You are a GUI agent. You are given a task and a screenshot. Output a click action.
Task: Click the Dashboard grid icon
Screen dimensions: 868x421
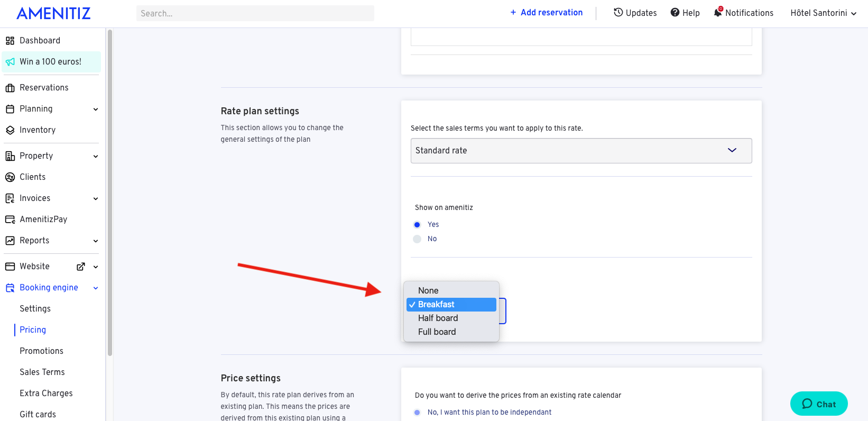(x=10, y=41)
